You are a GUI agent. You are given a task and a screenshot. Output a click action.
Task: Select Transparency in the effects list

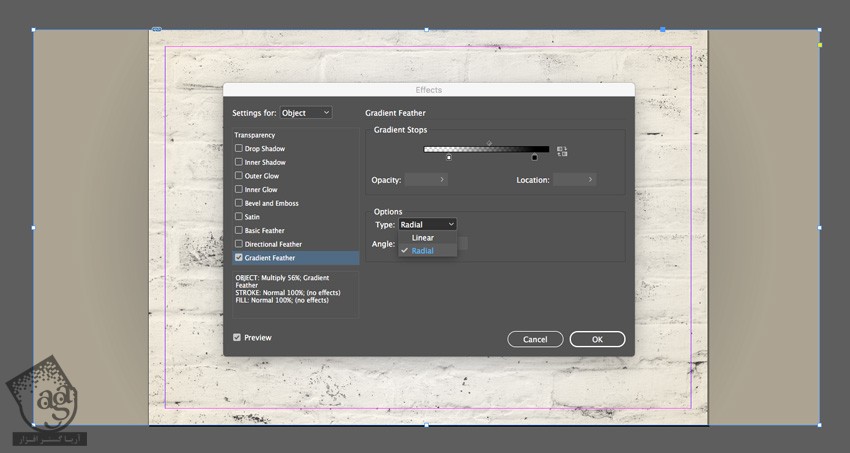point(255,135)
